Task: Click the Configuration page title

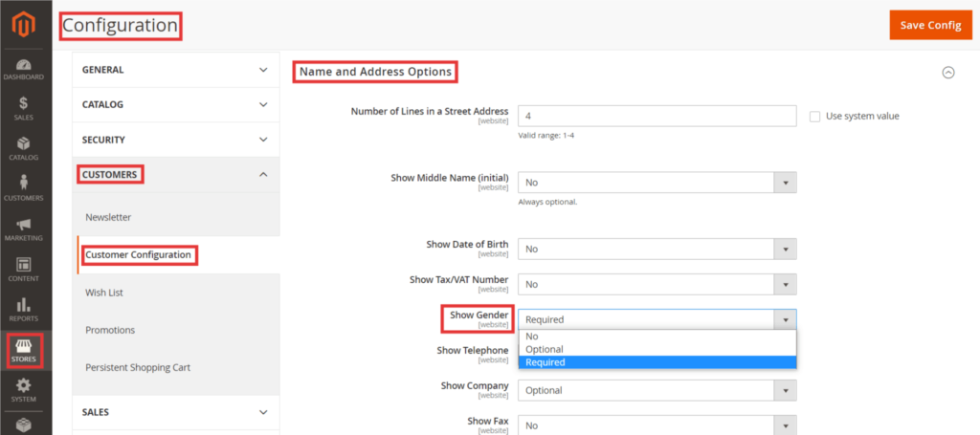Action: click(x=120, y=26)
